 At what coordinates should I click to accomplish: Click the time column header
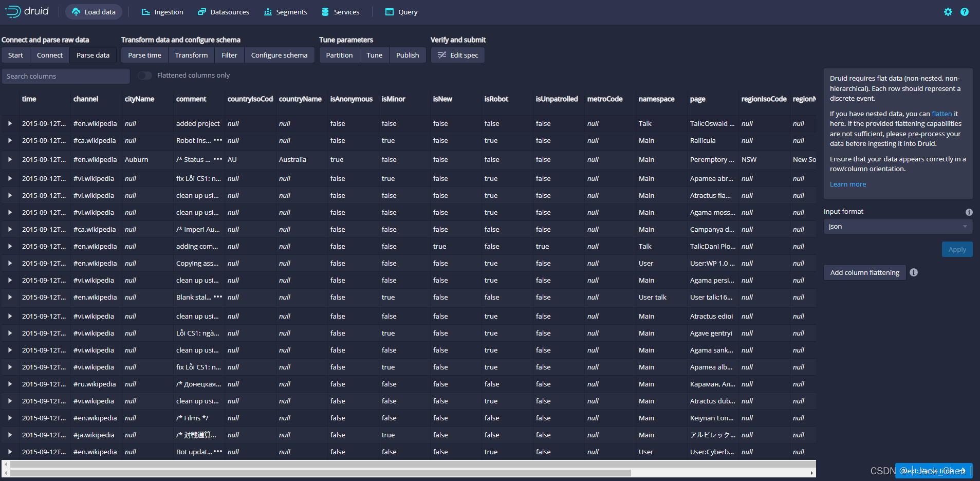29,99
